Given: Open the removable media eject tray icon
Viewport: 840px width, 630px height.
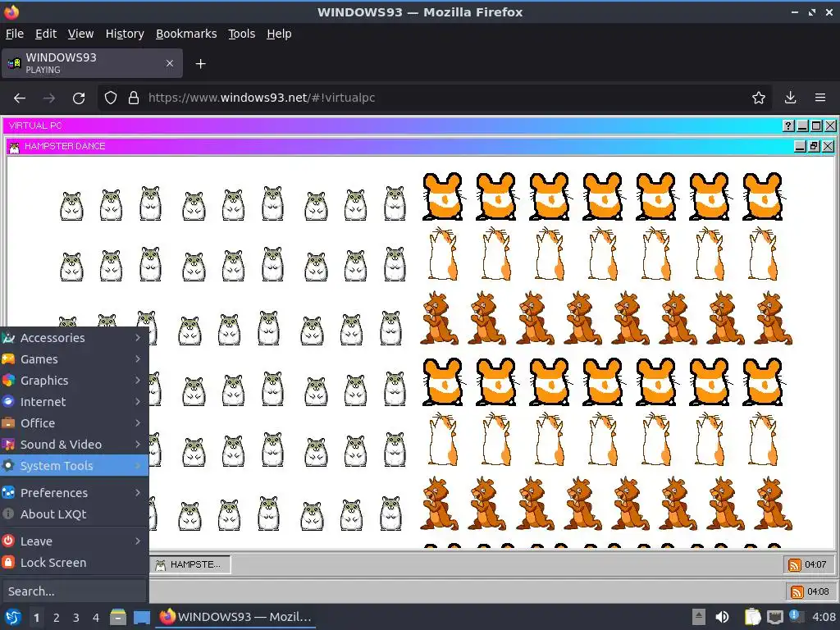Looking at the screenshot, I should (698, 617).
